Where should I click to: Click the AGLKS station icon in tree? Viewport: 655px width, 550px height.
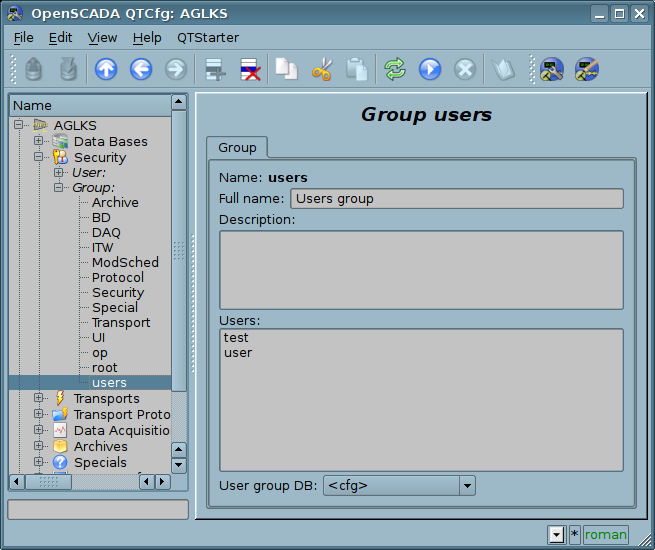click(41, 125)
